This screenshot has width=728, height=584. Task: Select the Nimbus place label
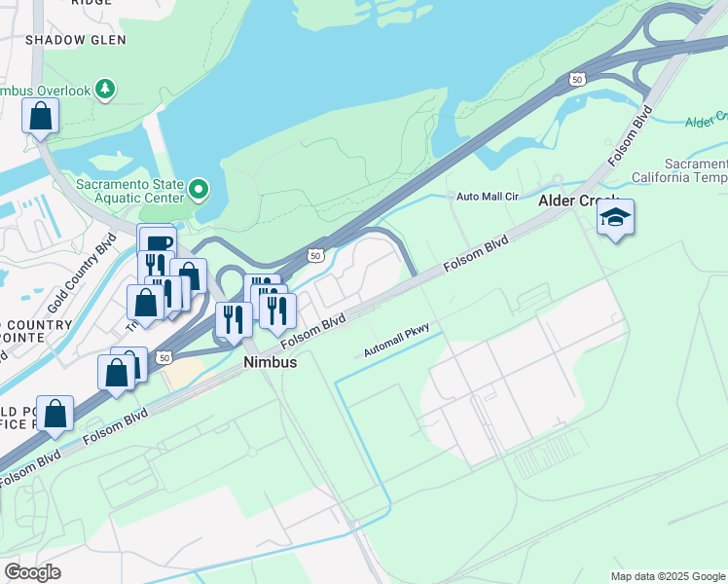click(x=271, y=362)
